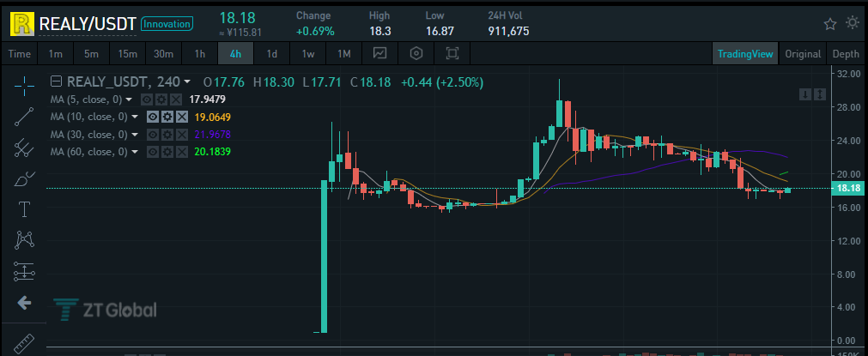
Task: Open chart settings hexagon icon
Action: (416, 54)
